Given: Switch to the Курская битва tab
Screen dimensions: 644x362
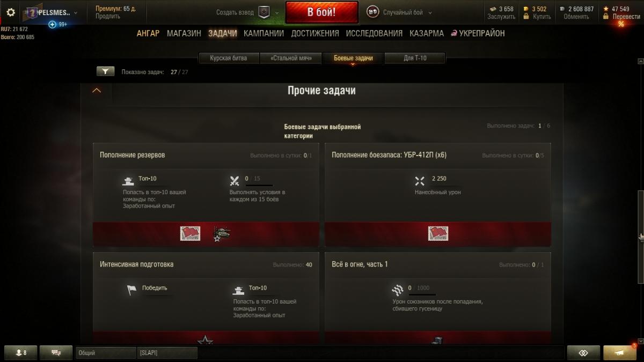Looking at the screenshot, I should coord(229,58).
